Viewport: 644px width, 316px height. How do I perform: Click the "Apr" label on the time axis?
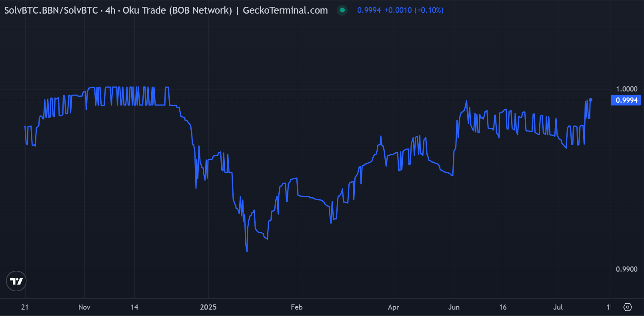pyautogui.click(x=394, y=307)
